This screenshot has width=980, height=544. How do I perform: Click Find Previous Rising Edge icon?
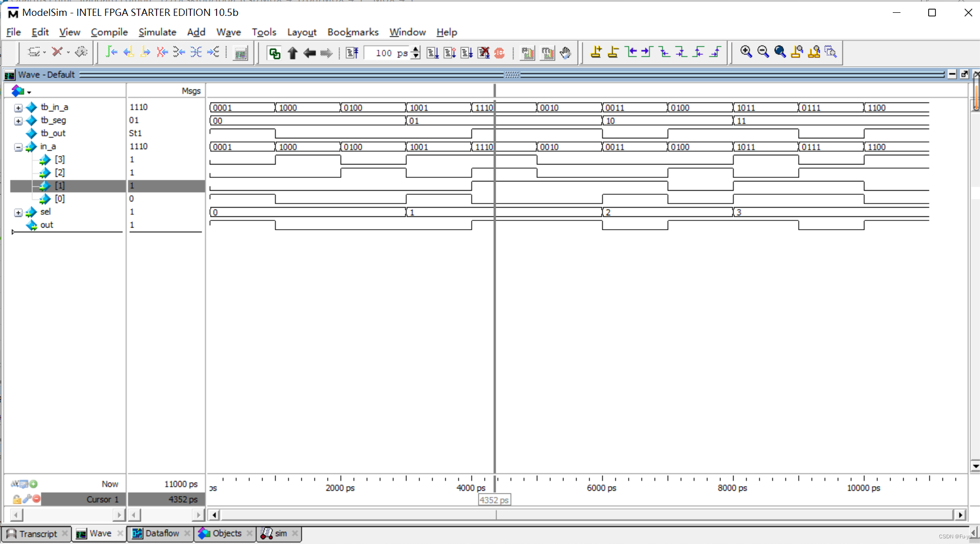699,52
